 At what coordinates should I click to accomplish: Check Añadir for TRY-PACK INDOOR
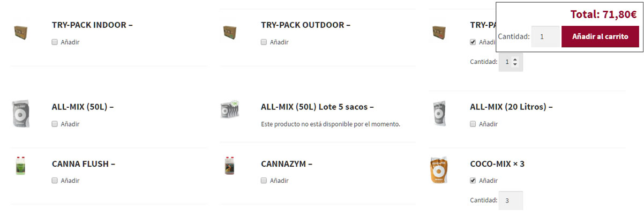(55, 42)
